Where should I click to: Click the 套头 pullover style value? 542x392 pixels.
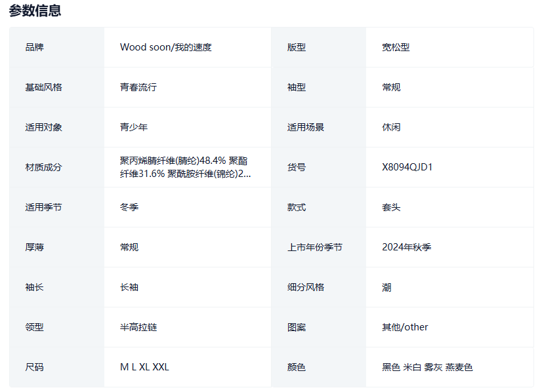coord(391,207)
